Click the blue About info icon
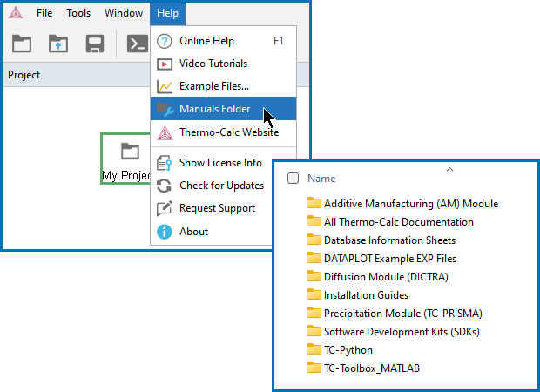Viewport: 540px width, 392px height. [x=165, y=232]
